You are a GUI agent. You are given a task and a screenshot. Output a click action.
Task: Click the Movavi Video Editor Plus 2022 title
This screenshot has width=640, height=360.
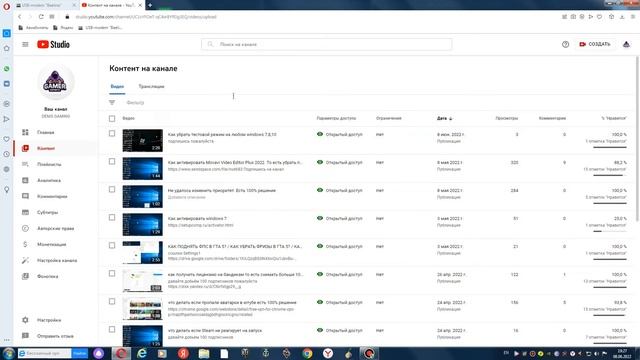click(x=235, y=162)
